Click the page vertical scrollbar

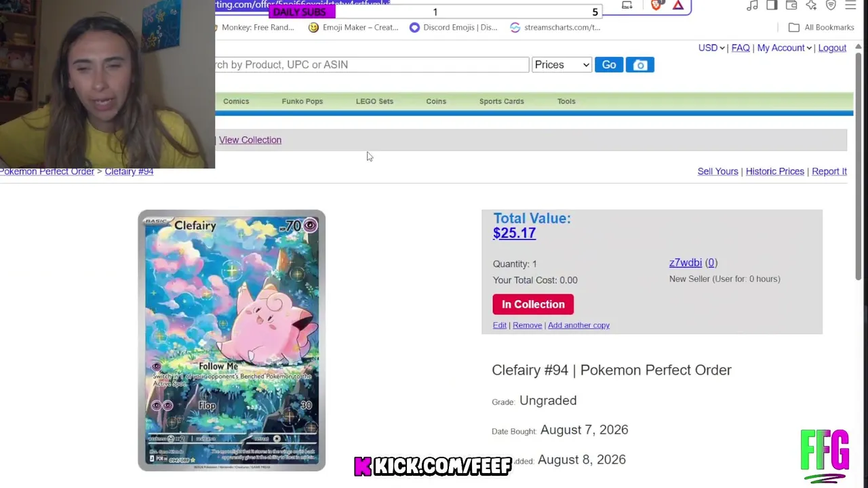coord(859,166)
